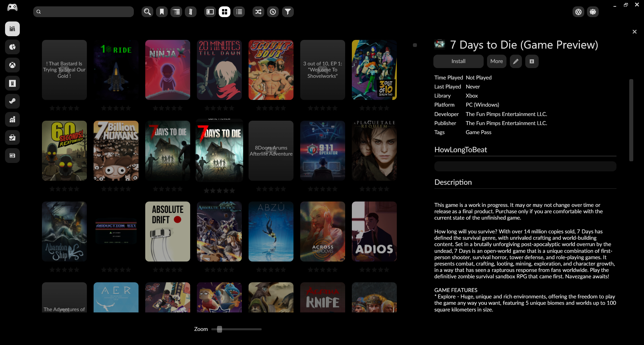Select the 8Doors Arums Afterlife Adventure tile

click(271, 151)
